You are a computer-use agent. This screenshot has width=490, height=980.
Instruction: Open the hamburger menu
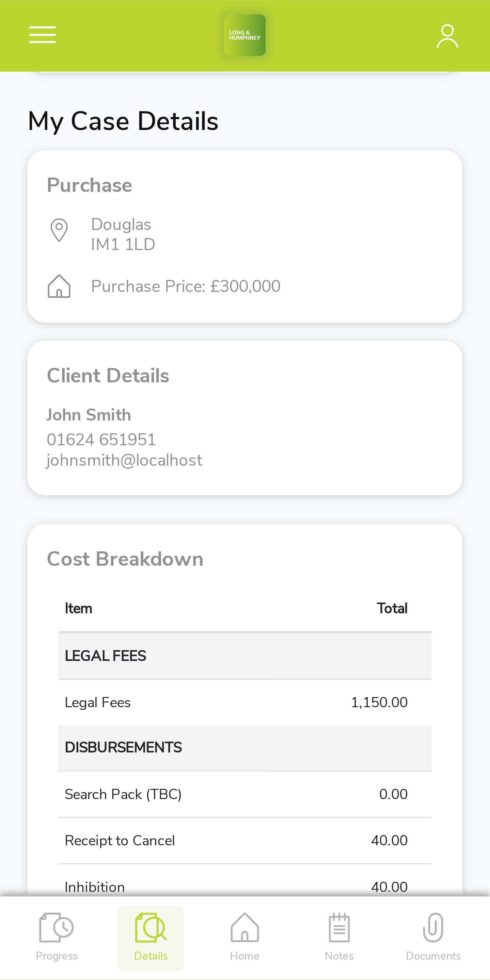42,35
